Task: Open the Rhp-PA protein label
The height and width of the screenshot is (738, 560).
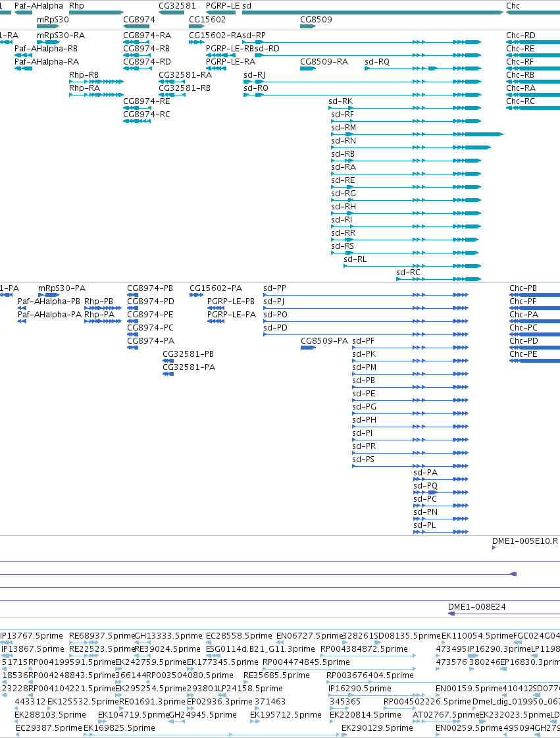Action: pyautogui.click(x=99, y=315)
